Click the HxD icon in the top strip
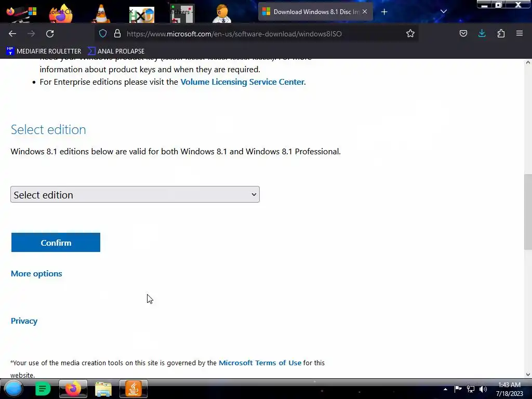The height and width of the screenshot is (399, 532). [x=141, y=15]
